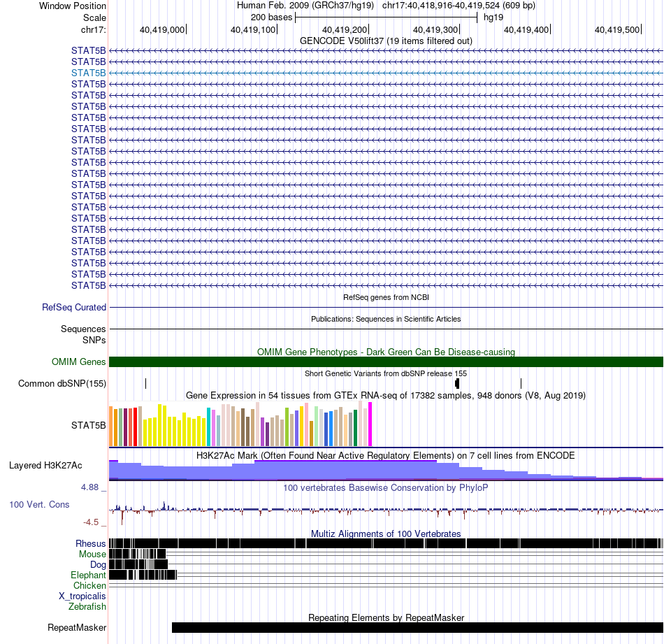
Task: Open the RefSeq Curated track label
Action: click(73, 307)
